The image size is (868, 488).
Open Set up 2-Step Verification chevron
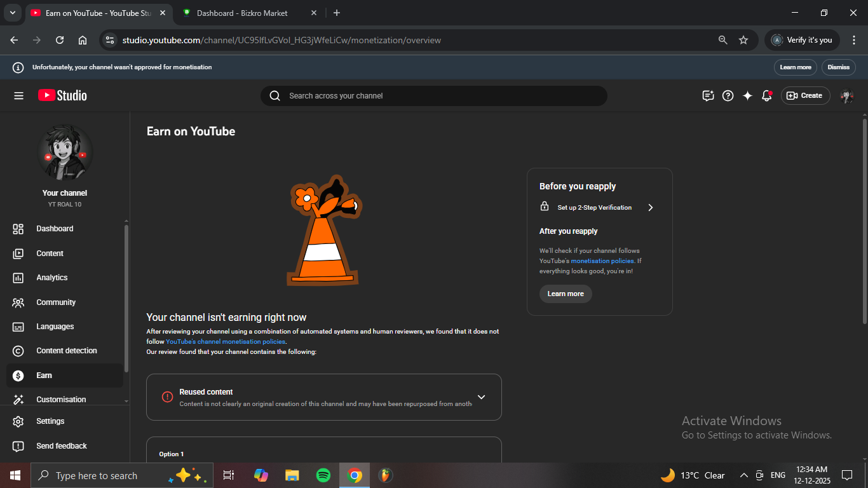(x=650, y=207)
